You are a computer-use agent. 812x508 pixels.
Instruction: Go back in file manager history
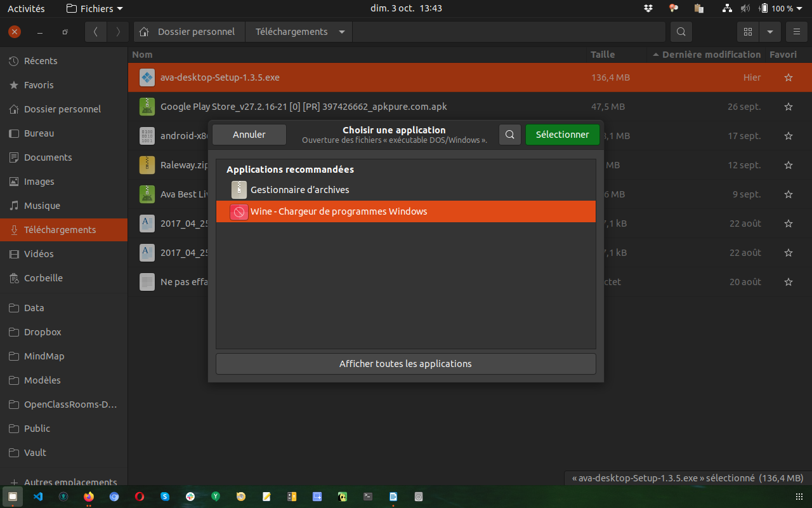[x=96, y=32]
